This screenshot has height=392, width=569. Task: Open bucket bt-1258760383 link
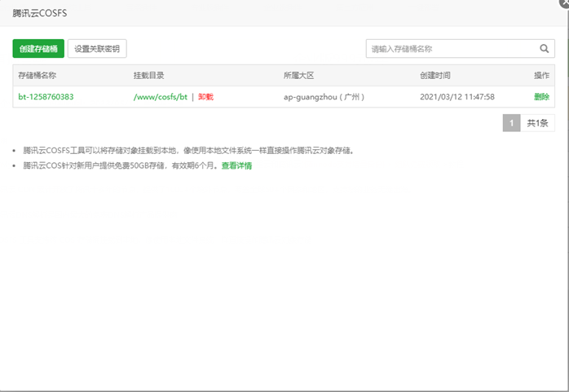click(x=46, y=97)
